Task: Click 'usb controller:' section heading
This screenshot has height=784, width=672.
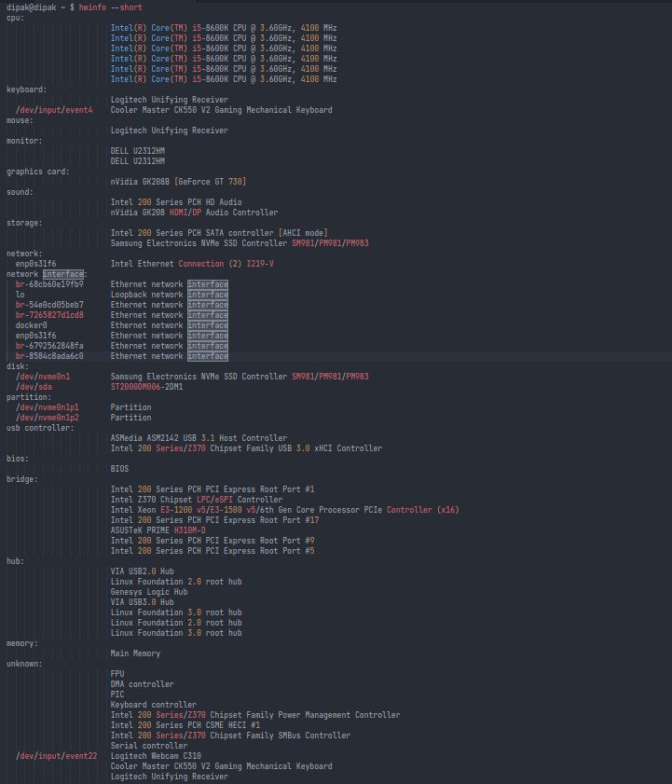Action: [40, 428]
